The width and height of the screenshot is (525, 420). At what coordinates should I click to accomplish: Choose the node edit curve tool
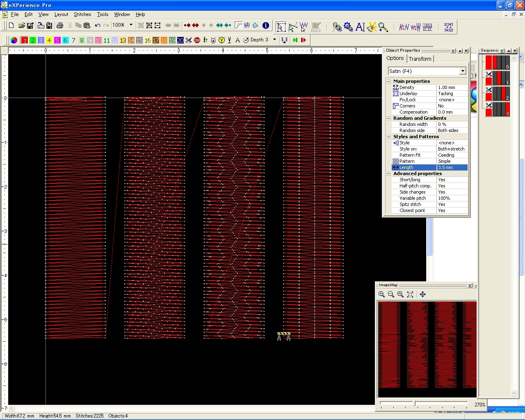[x=292, y=27]
